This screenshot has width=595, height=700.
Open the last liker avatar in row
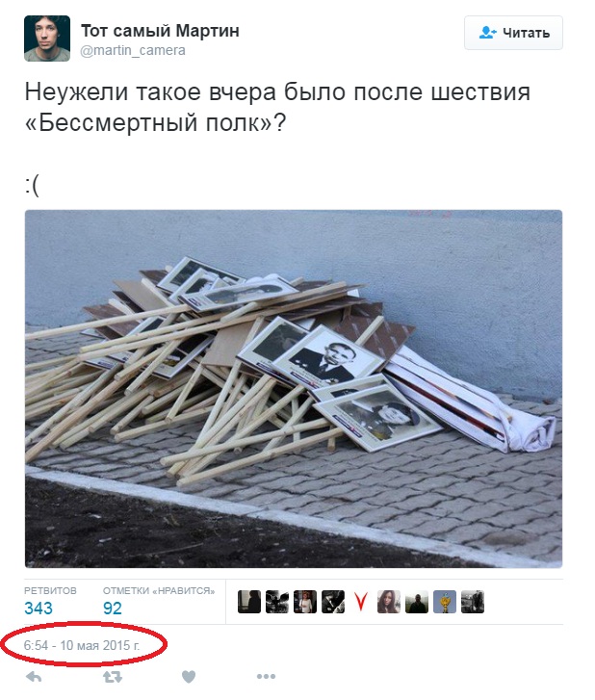click(x=473, y=602)
